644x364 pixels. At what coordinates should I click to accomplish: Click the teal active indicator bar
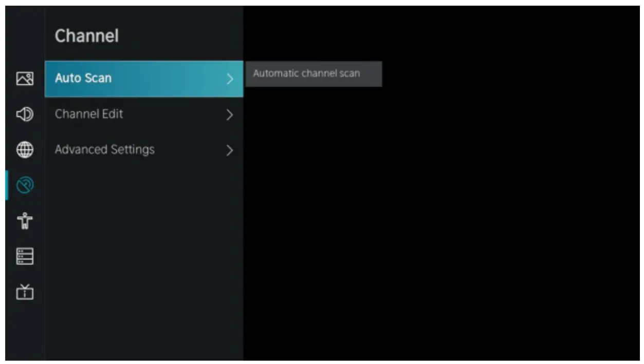click(7, 185)
